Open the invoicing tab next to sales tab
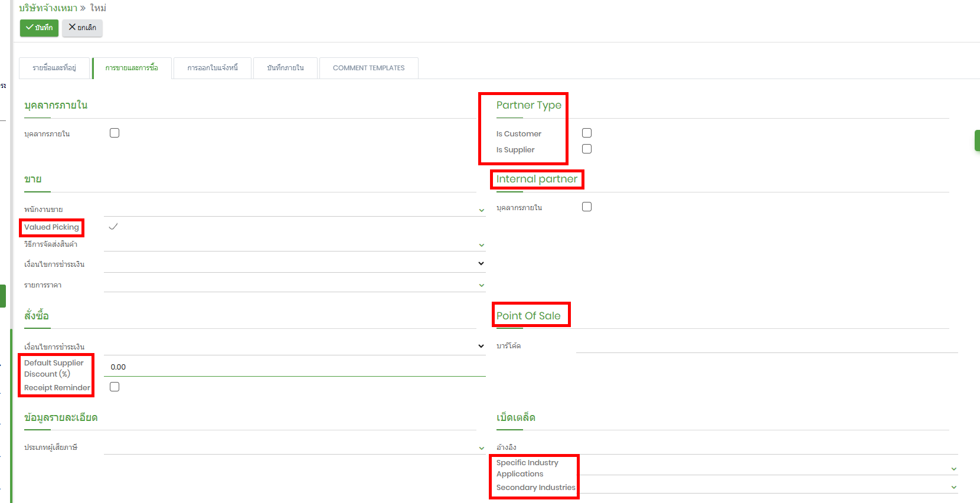Viewport: 980px width, 503px height. click(213, 68)
